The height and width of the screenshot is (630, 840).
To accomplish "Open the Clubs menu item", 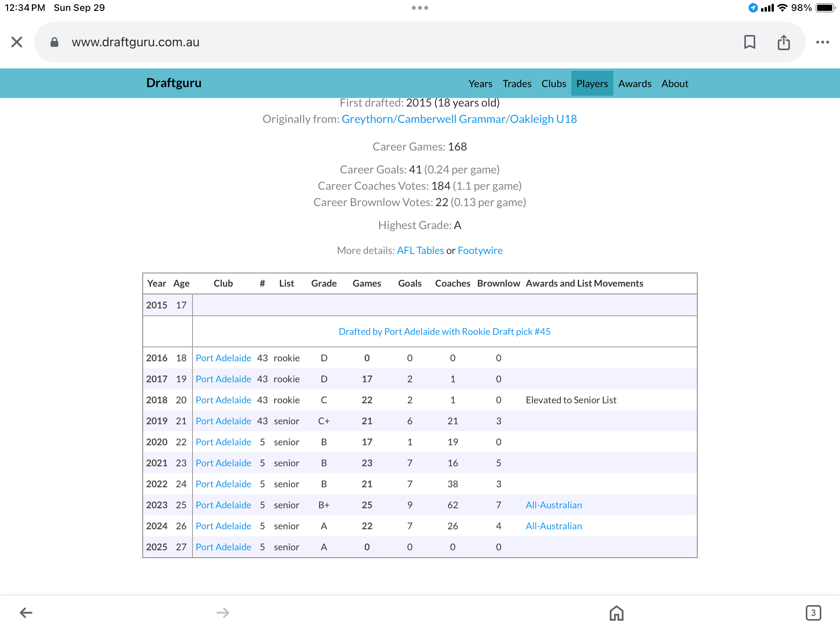I will [554, 84].
